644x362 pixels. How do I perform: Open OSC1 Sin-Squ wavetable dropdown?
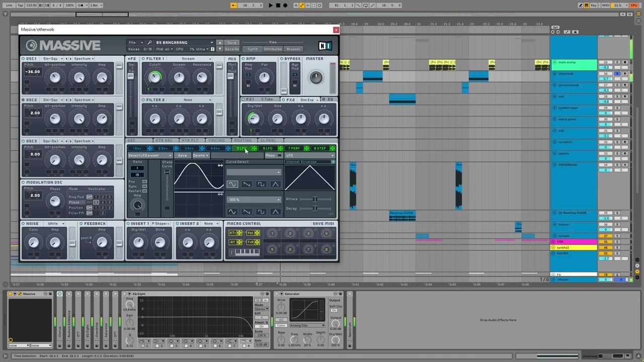click(x=53, y=59)
